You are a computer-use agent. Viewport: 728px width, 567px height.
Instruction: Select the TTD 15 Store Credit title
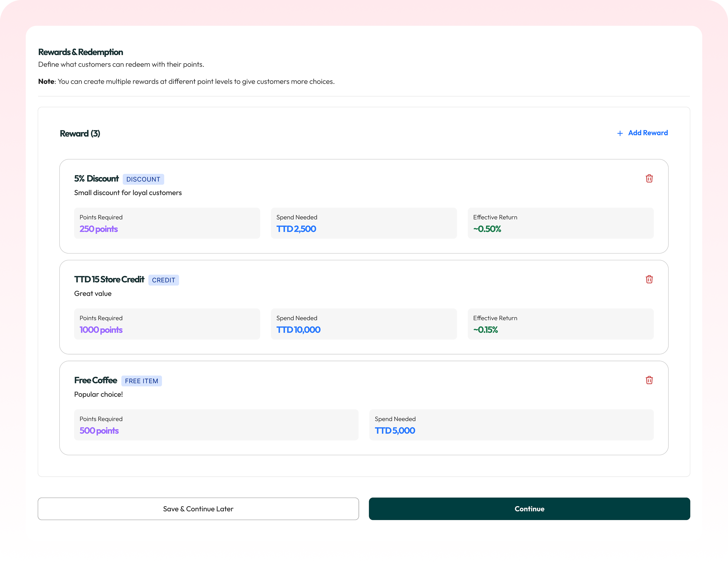pos(109,279)
